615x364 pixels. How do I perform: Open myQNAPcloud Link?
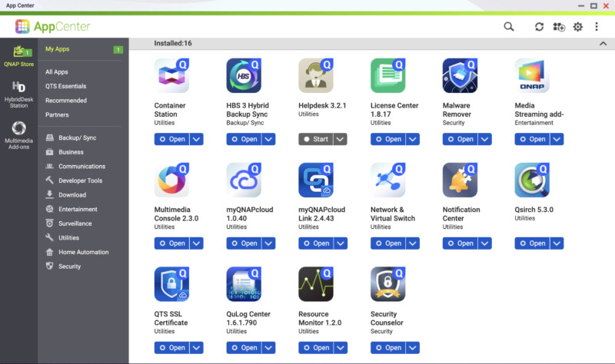point(316,243)
